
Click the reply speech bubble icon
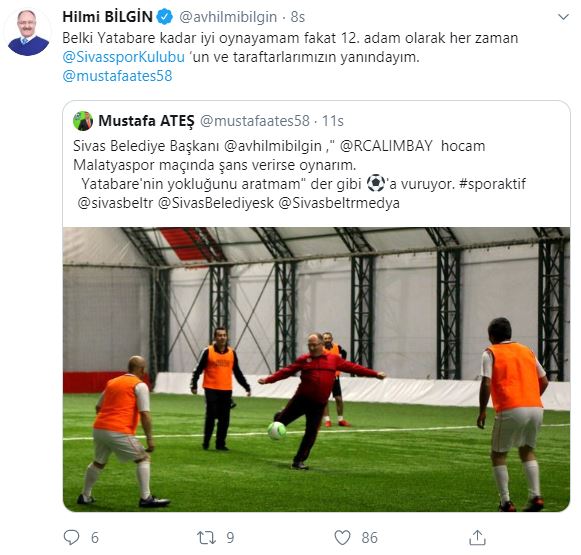point(72,537)
